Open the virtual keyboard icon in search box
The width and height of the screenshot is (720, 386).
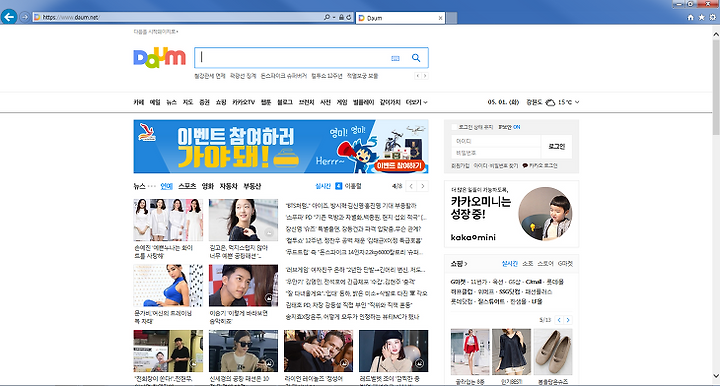coord(395,58)
